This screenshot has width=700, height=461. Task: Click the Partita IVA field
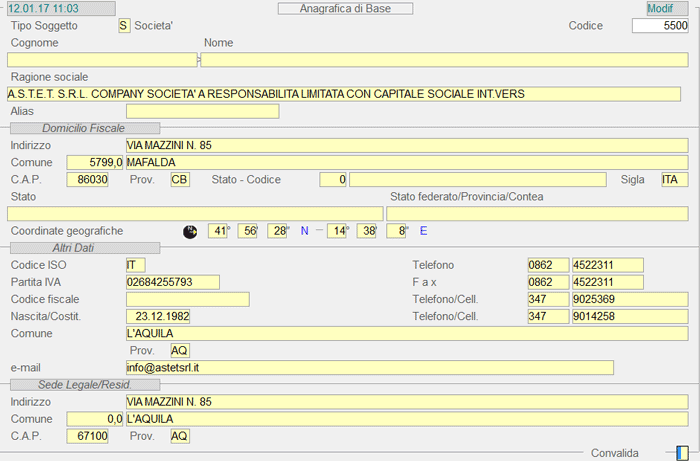point(172,282)
